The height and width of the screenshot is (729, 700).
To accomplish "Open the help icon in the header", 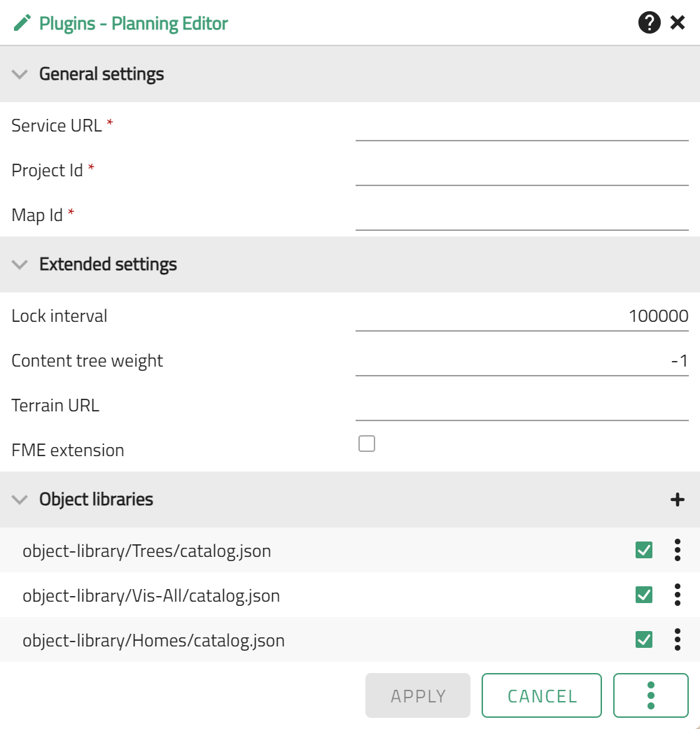I will tap(649, 22).
